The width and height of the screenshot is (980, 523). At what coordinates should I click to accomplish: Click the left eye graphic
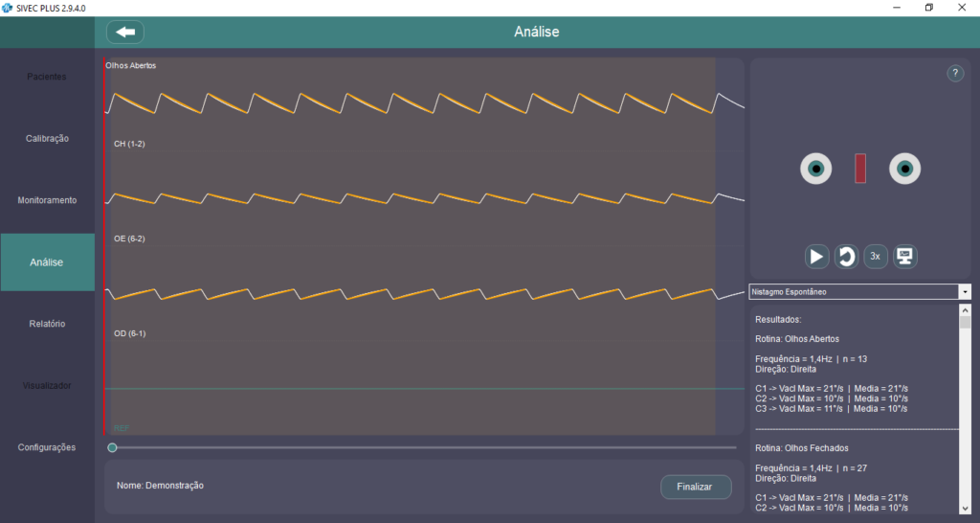[816, 170]
